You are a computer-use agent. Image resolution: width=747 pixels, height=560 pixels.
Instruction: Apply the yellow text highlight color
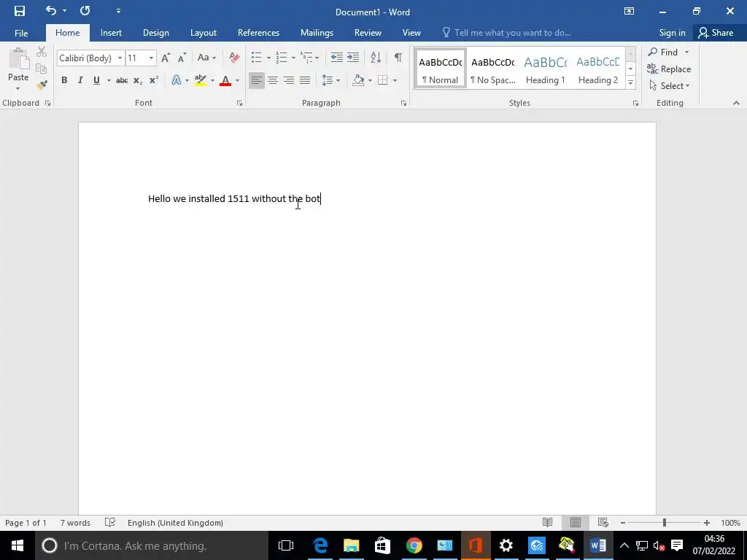201,80
